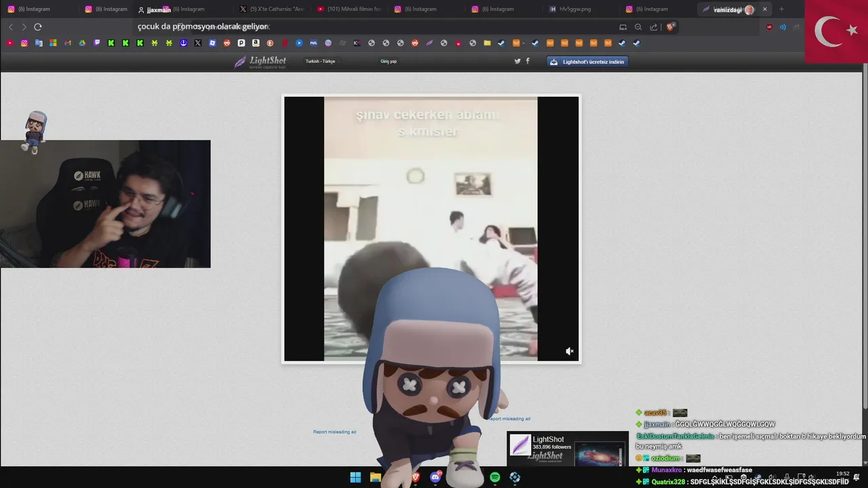Open the Gmail bookmark icon
This screenshot has height=488, width=868.
pyautogui.click(x=68, y=43)
